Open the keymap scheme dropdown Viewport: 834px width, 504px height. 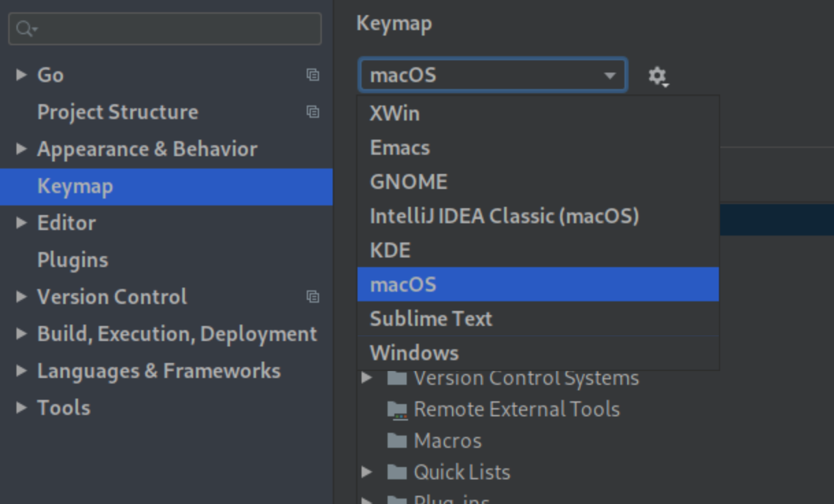492,75
